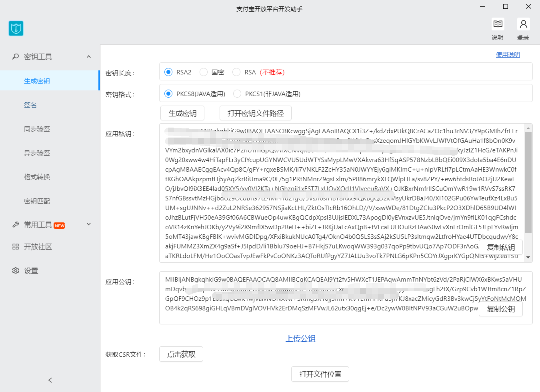The height and width of the screenshot is (392, 540).
Task: Click the 使用说明 link
Action: (x=508, y=55)
